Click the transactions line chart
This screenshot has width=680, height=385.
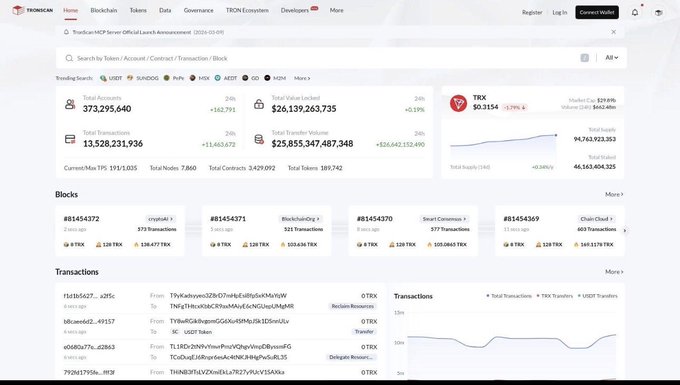(511, 342)
